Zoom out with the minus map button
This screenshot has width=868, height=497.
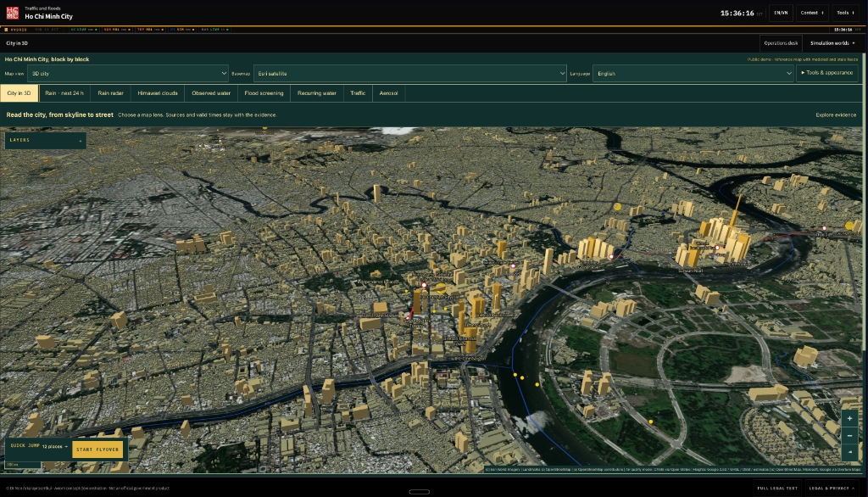click(x=849, y=435)
